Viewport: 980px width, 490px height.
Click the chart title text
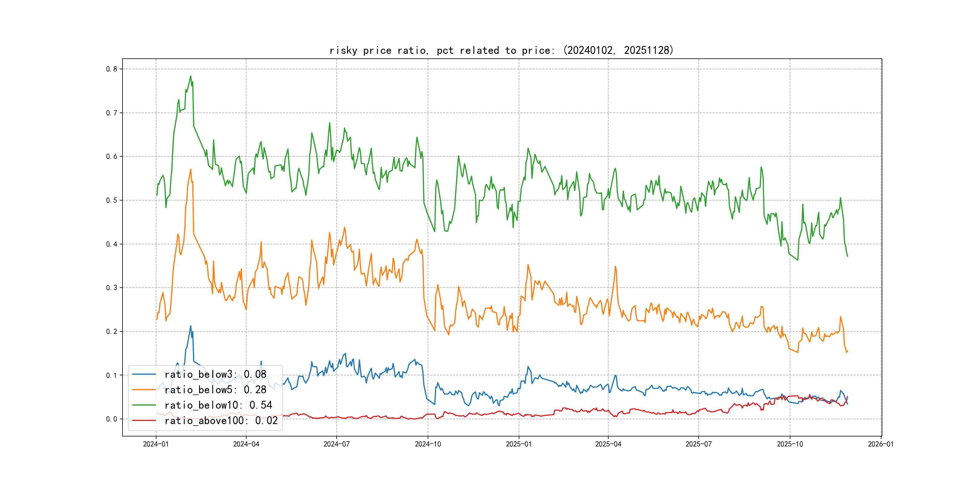pos(501,50)
